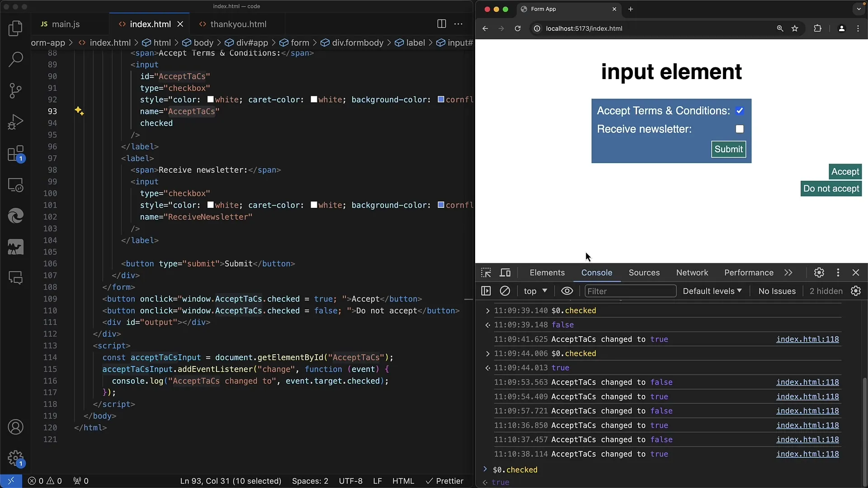Click the Accept button on page
Image resolution: width=868 pixels, height=488 pixels.
pyautogui.click(x=845, y=171)
